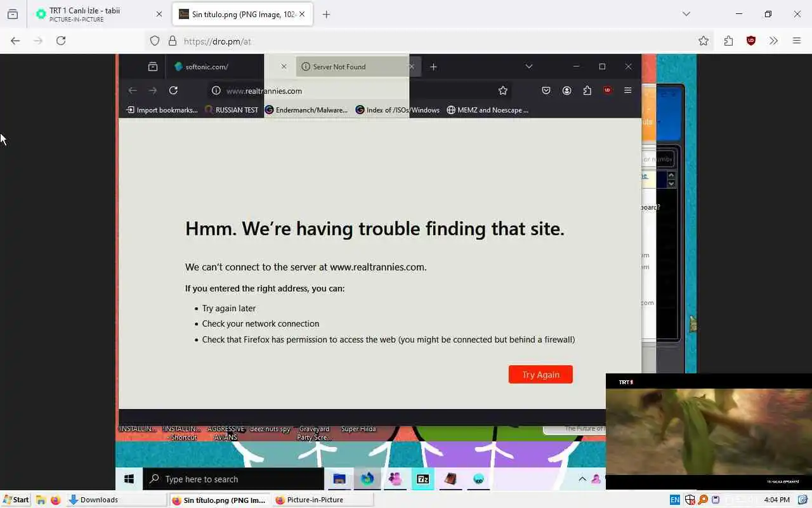Open the Firefox hamburger application menu
Screen dimensions: 812x508
click(797, 41)
